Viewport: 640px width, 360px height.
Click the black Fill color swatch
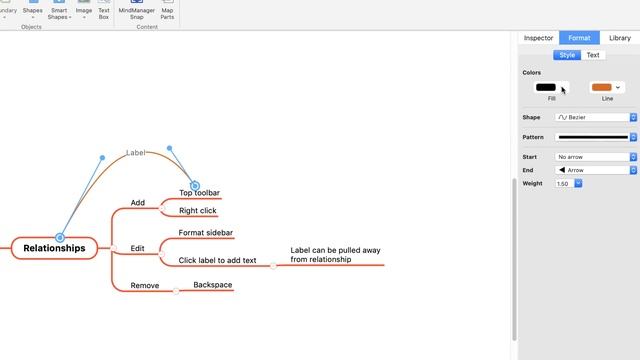546,87
